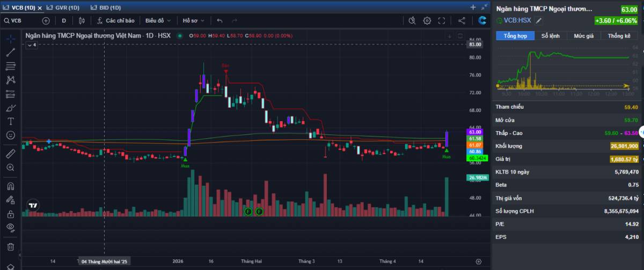
Task: Select the trend line drawing tool
Action: [x=10, y=52]
